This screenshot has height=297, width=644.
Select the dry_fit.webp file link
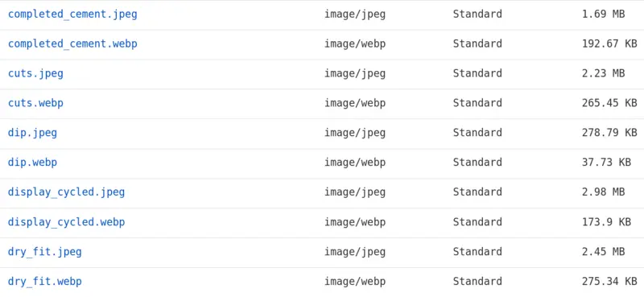(x=45, y=282)
